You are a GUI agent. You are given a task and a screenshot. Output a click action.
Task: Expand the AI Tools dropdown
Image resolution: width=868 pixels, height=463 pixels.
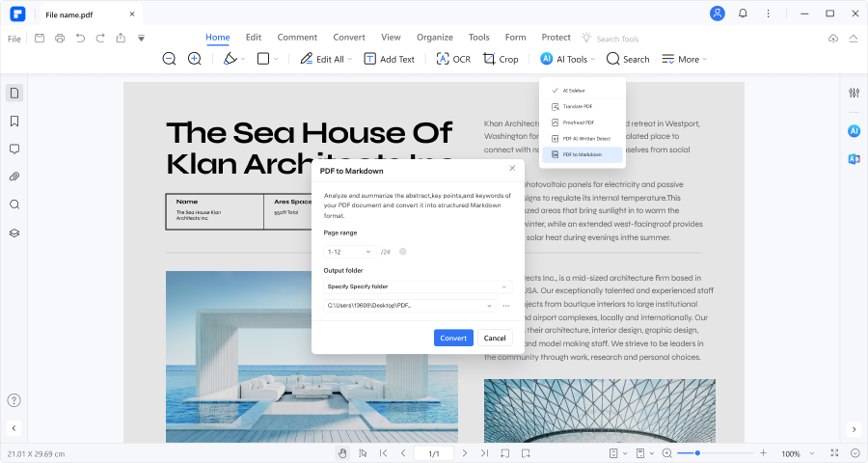(593, 59)
